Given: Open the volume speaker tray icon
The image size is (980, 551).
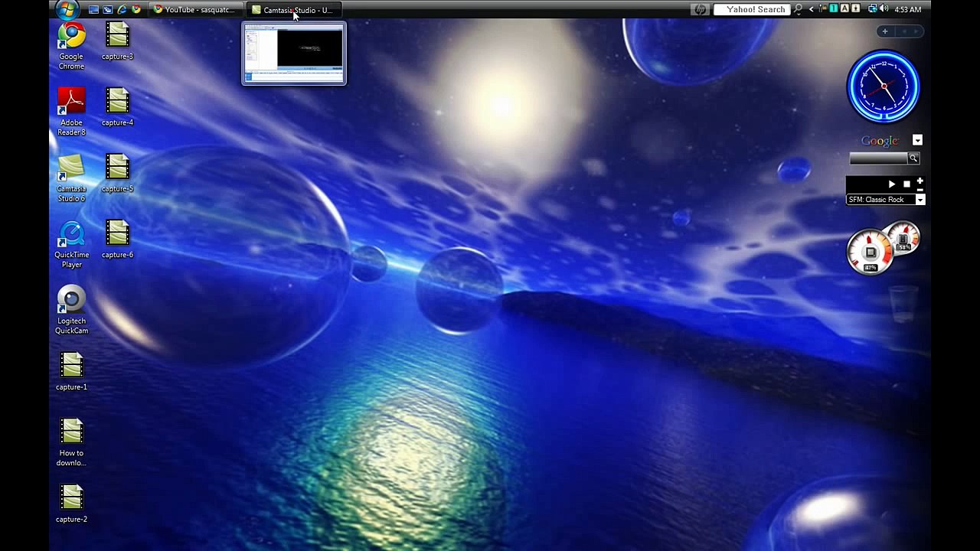Looking at the screenshot, I should [884, 9].
